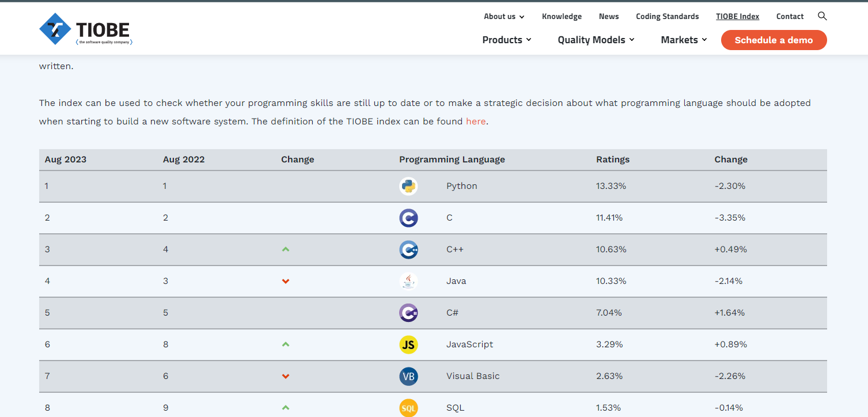Expand the Products menu
868x417 pixels.
coord(507,40)
